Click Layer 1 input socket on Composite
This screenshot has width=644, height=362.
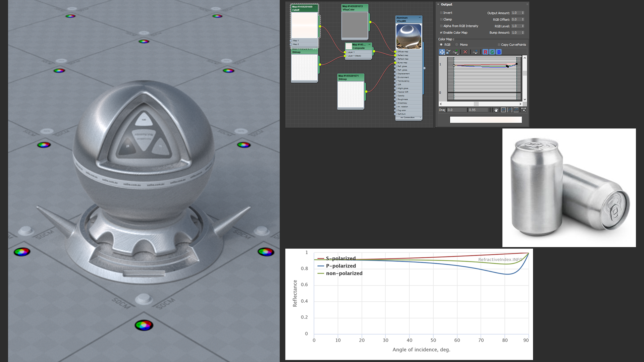[x=345, y=52]
